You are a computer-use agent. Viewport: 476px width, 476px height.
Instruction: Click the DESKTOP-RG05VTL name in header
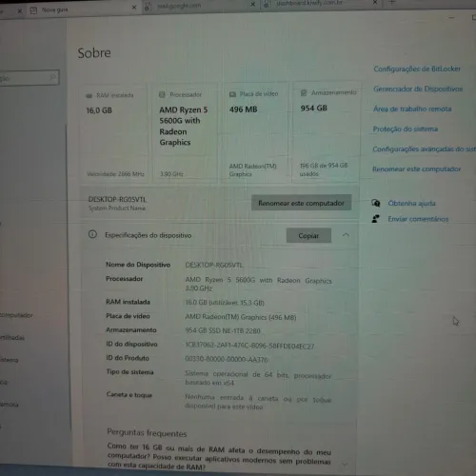(x=117, y=199)
